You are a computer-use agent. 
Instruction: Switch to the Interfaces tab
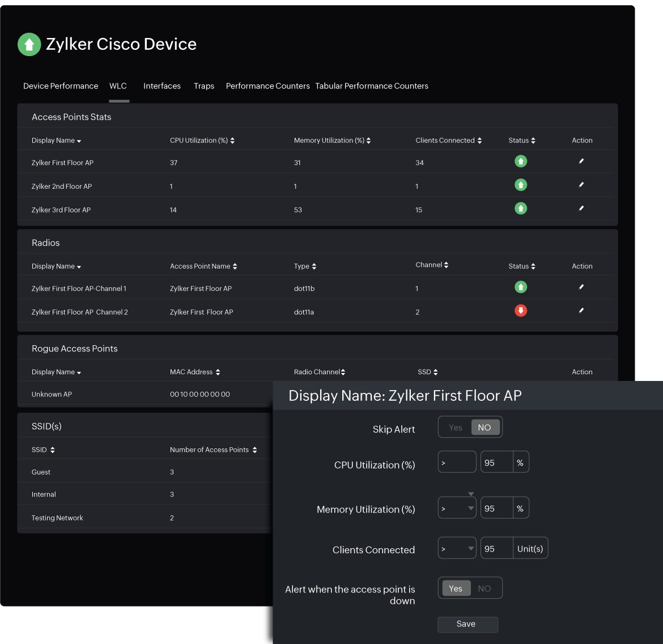tap(161, 86)
